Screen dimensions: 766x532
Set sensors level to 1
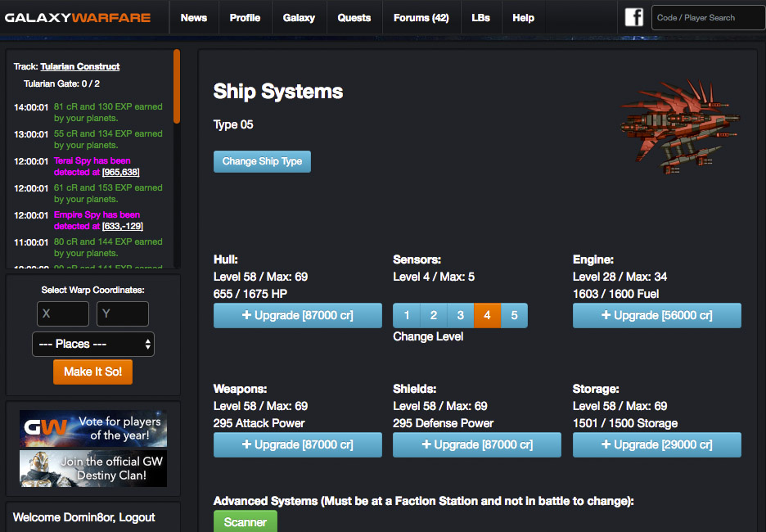407,315
